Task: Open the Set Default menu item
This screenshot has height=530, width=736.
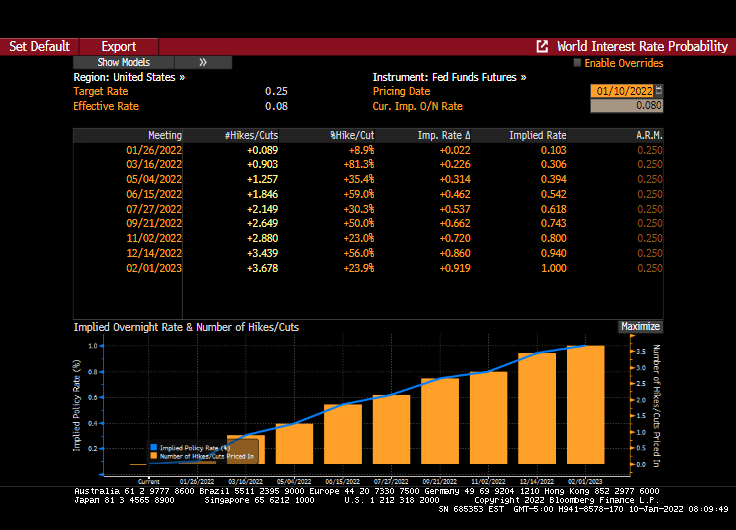Action: pyautogui.click(x=39, y=46)
